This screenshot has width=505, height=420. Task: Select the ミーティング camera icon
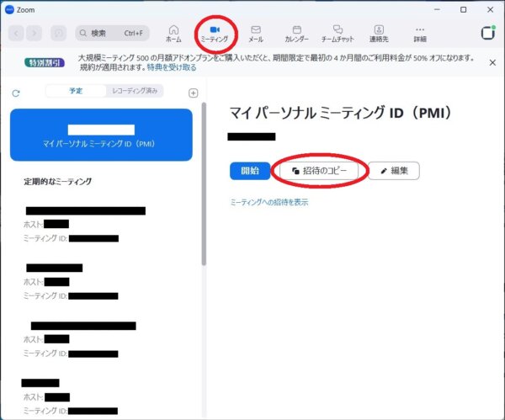click(215, 29)
